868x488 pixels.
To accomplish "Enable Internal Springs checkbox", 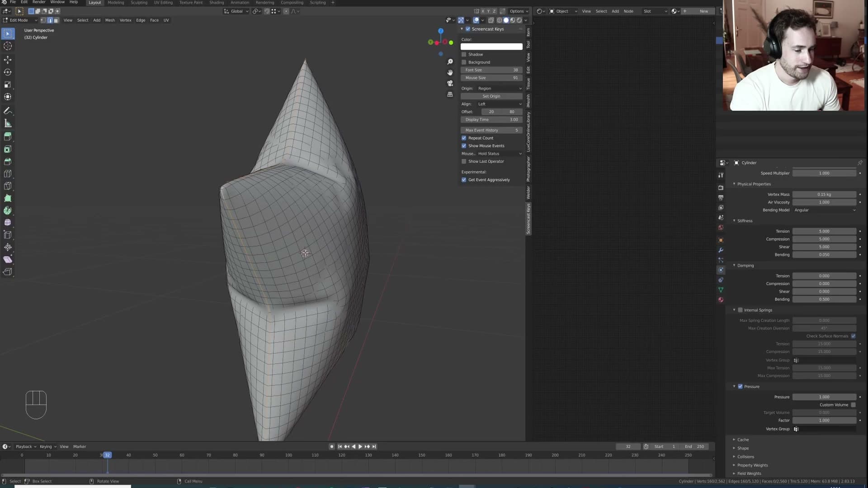I will [740, 310].
